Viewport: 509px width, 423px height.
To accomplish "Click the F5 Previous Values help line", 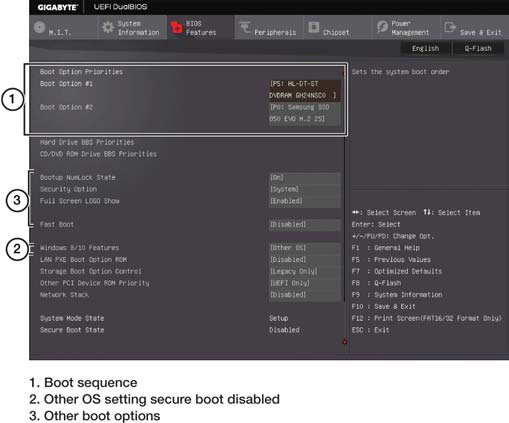I will (391, 260).
